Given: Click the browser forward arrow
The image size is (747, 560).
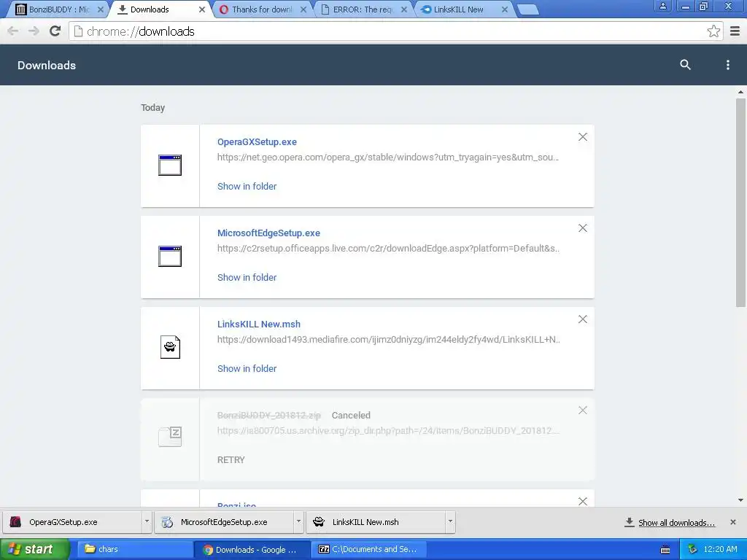Looking at the screenshot, I should coord(34,31).
